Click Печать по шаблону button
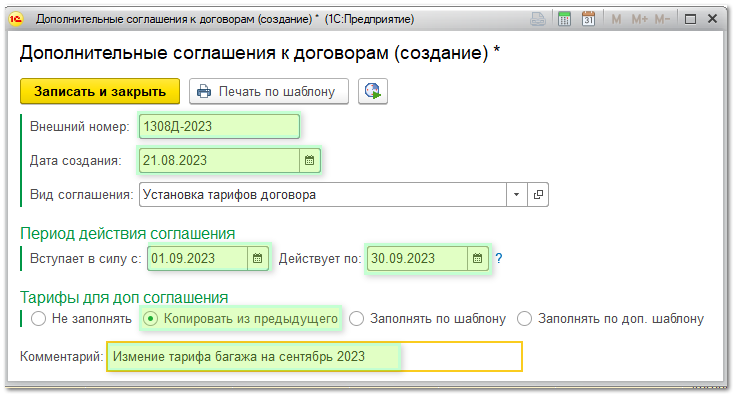 [x=269, y=91]
